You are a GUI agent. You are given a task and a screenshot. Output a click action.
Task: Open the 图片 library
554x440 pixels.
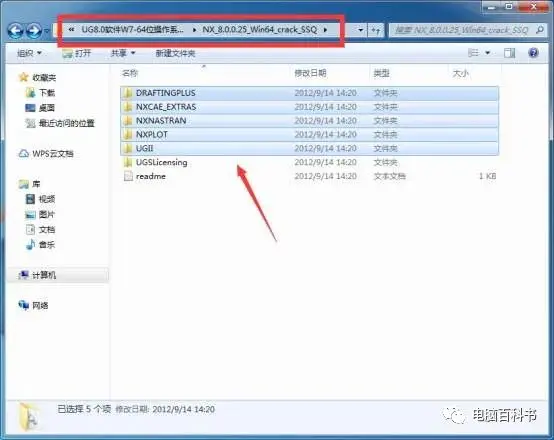[x=40, y=214]
